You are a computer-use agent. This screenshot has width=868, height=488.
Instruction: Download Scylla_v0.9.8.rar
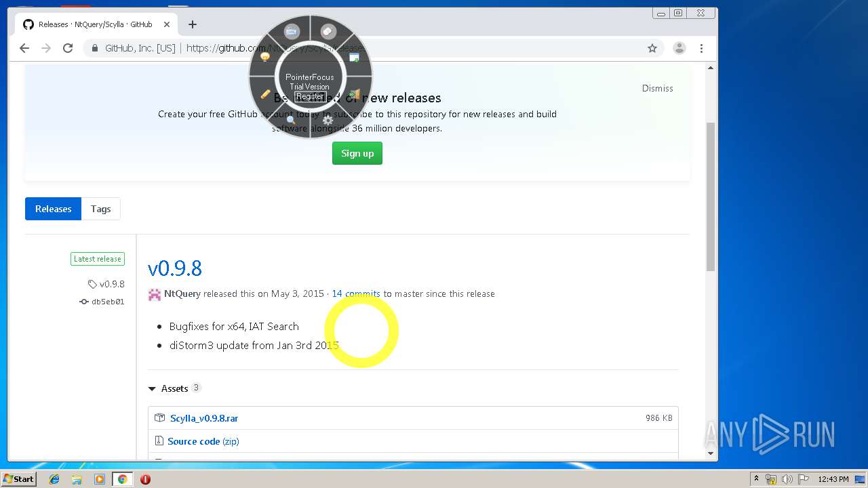tap(204, 418)
